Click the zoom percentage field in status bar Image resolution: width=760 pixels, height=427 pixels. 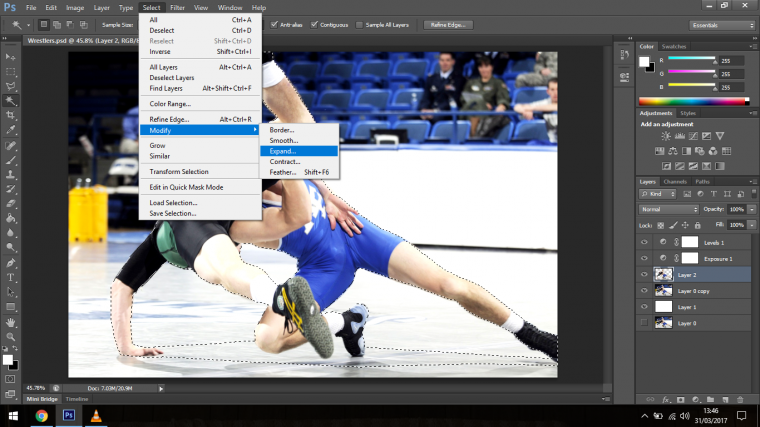point(36,388)
